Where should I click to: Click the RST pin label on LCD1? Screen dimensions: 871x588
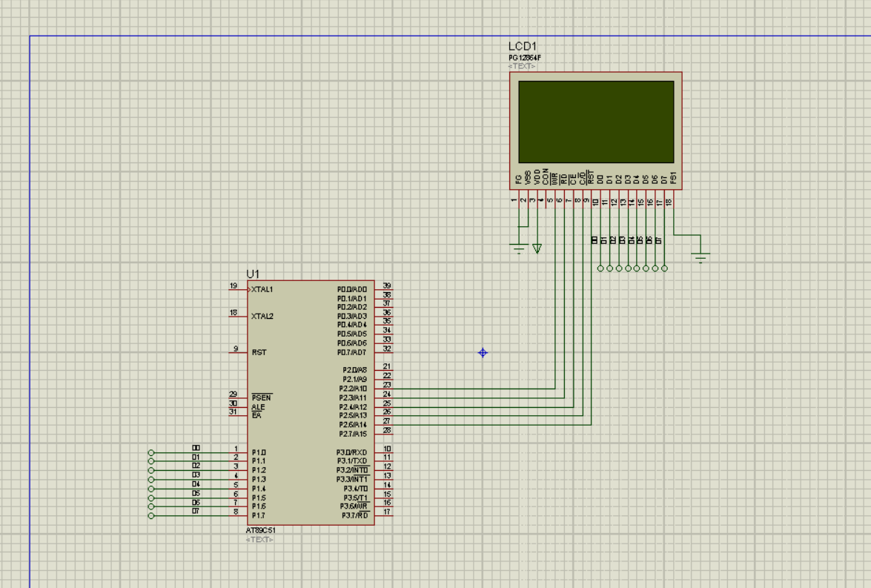(591, 177)
